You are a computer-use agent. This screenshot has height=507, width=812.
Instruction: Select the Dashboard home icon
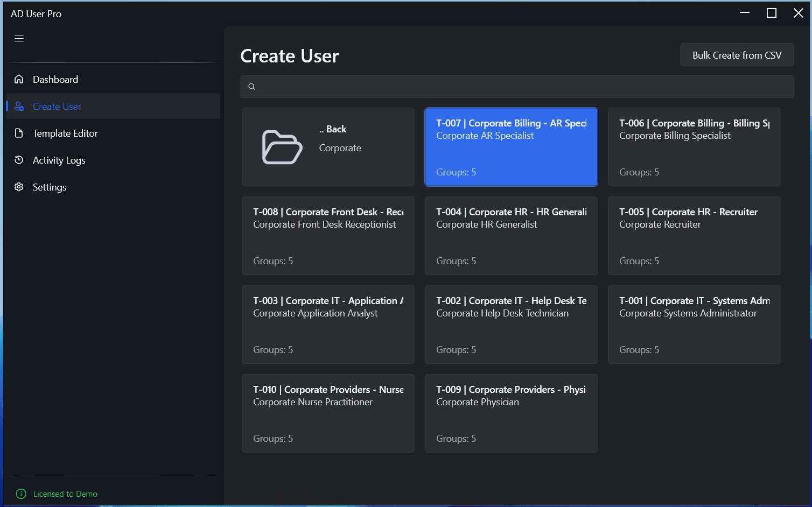pos(19,79)
